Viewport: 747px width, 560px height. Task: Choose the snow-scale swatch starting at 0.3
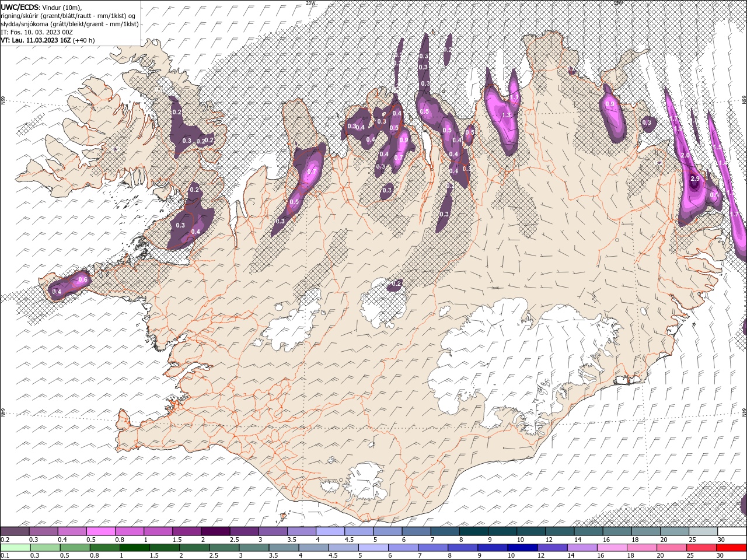pyautogui.click(x=44, y=531)
